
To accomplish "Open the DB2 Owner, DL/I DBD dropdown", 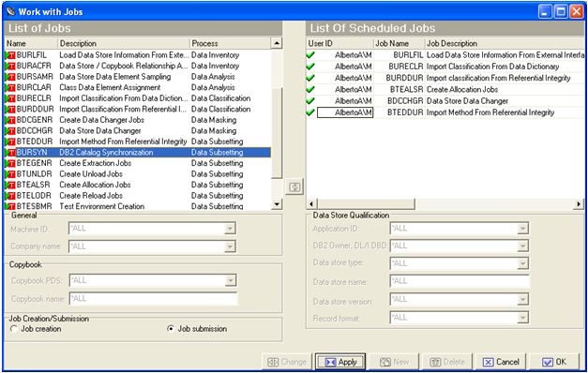I will click(x=522, y=246).
